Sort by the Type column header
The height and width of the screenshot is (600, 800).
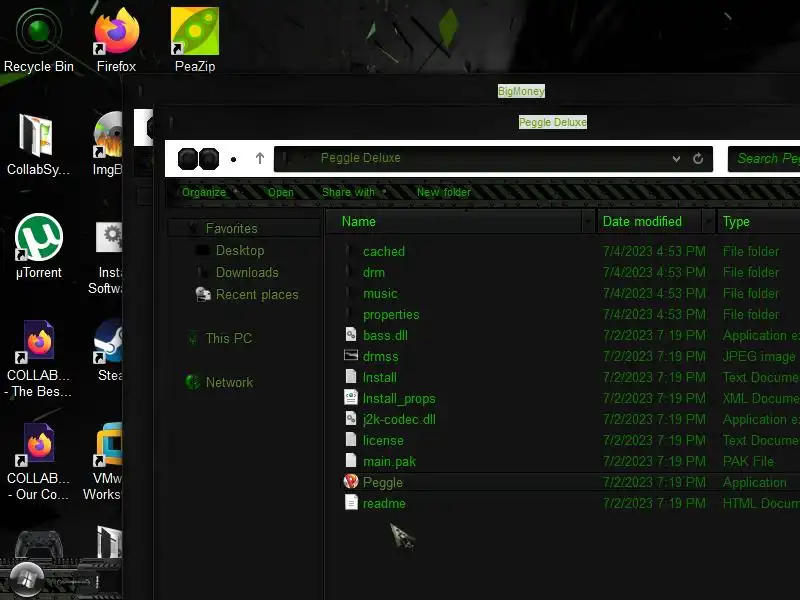[x=736, y=221]
